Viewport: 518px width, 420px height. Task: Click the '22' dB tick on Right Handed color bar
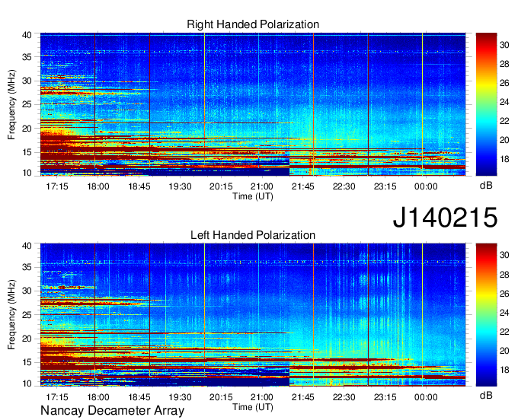pos(504,121)
